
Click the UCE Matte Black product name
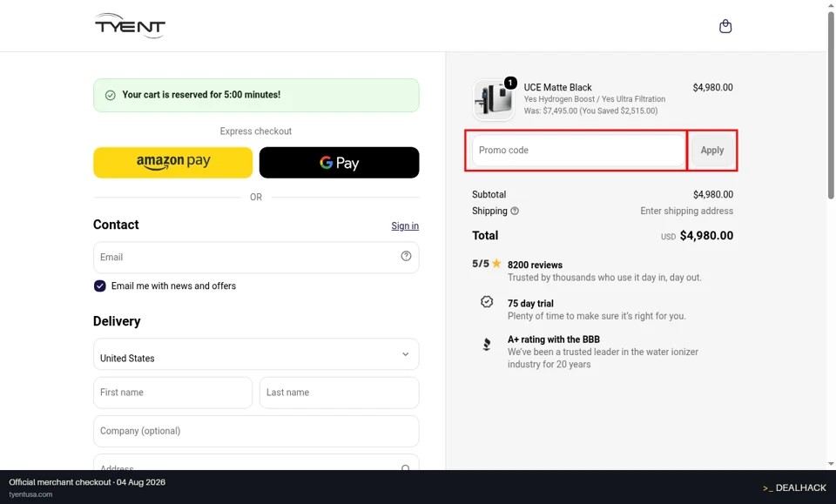(557, 87)
